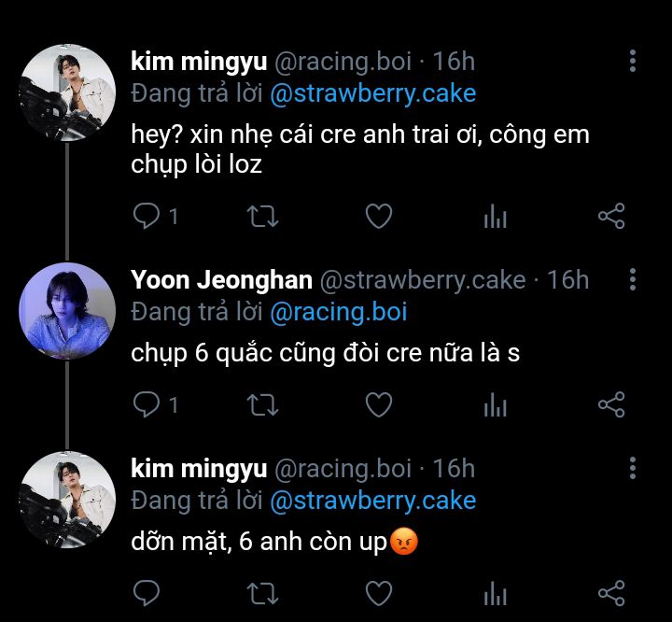
Task: Share the last kim mingyu tweet
Action: click(611, 592)
